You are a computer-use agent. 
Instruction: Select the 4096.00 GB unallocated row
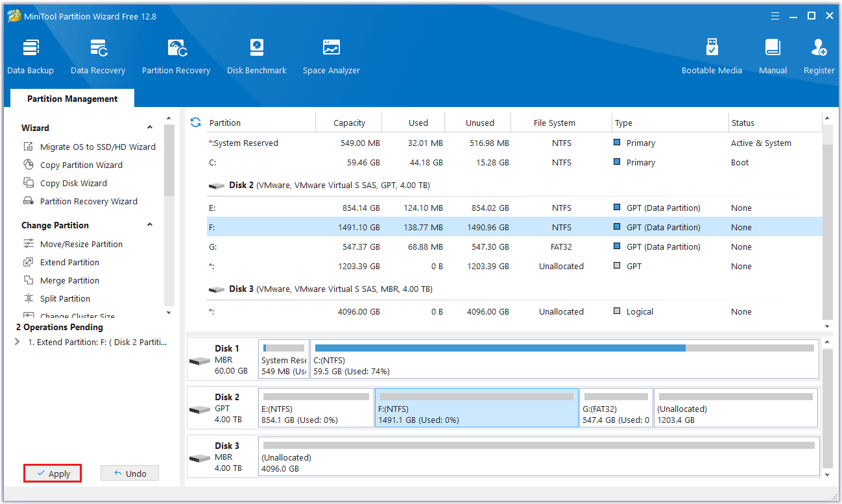point(514,311)
